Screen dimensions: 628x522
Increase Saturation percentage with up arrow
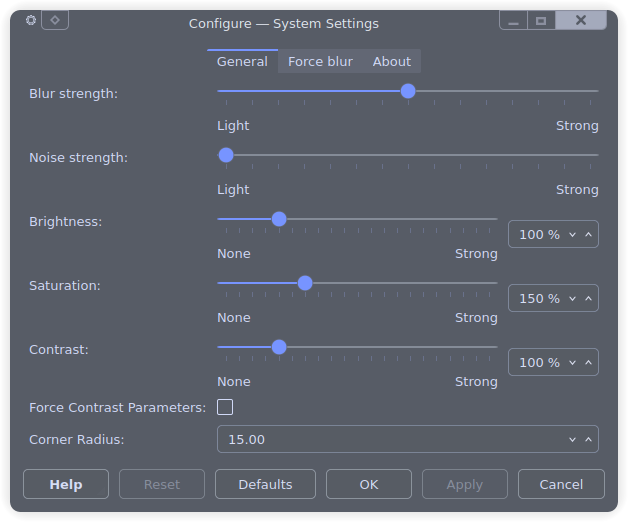[x=588, y=298]
